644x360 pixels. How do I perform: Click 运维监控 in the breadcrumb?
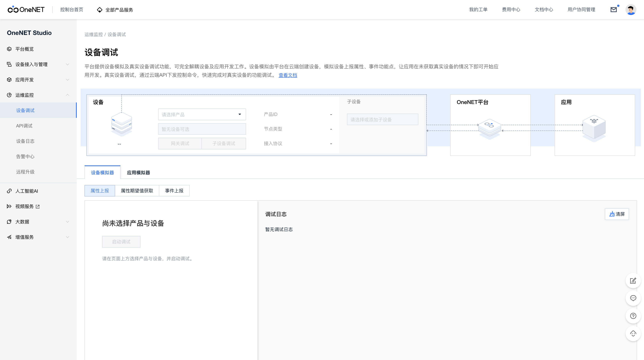click(93, 35)
